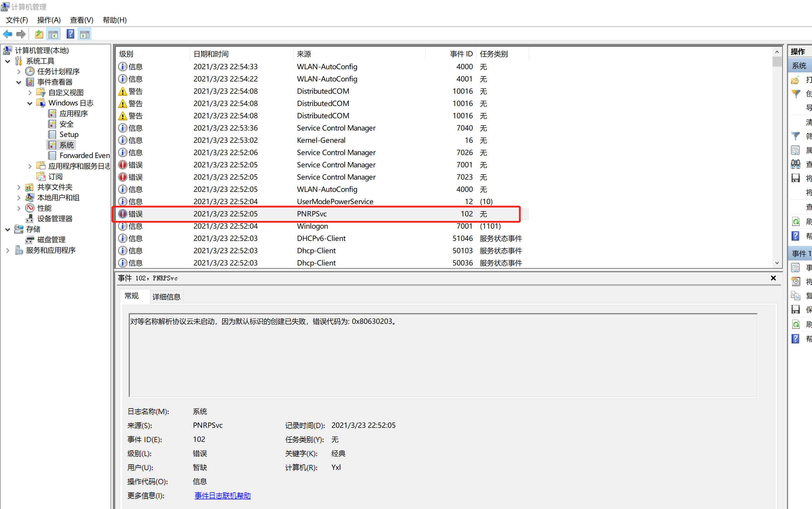Screen dimensions: 812x509
Task: Click event list scrollbar down arrow
Action: click(x=777, y=263)
